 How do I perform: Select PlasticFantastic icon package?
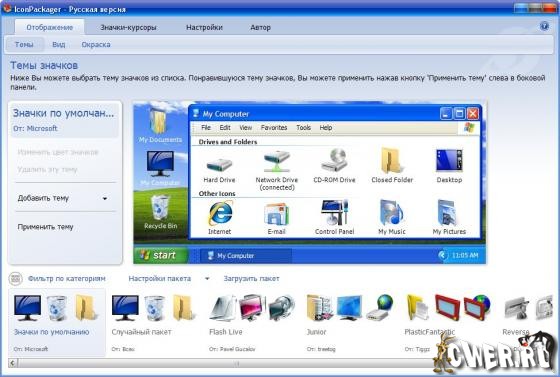point(448,322)
